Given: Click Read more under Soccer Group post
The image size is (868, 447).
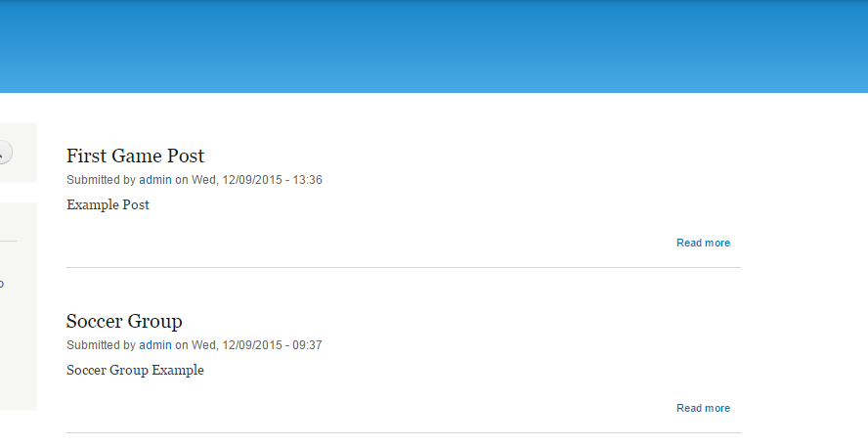Looking at the screenshot, I should coord(703,408).
